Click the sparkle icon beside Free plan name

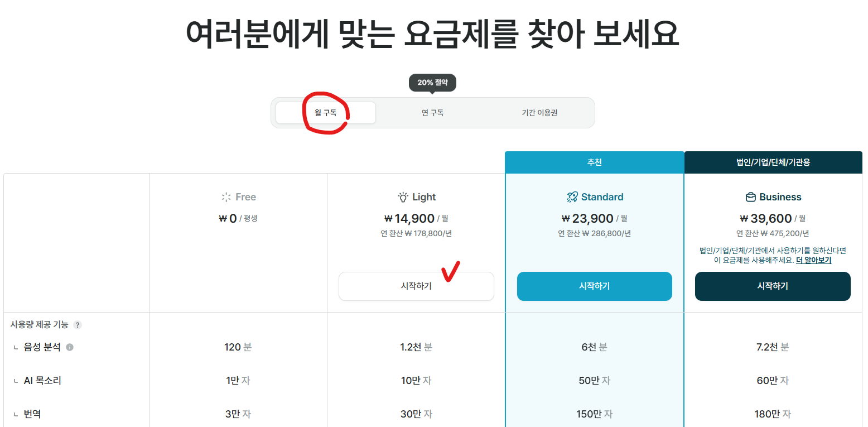pyautogui.click(x=226, y=196)
